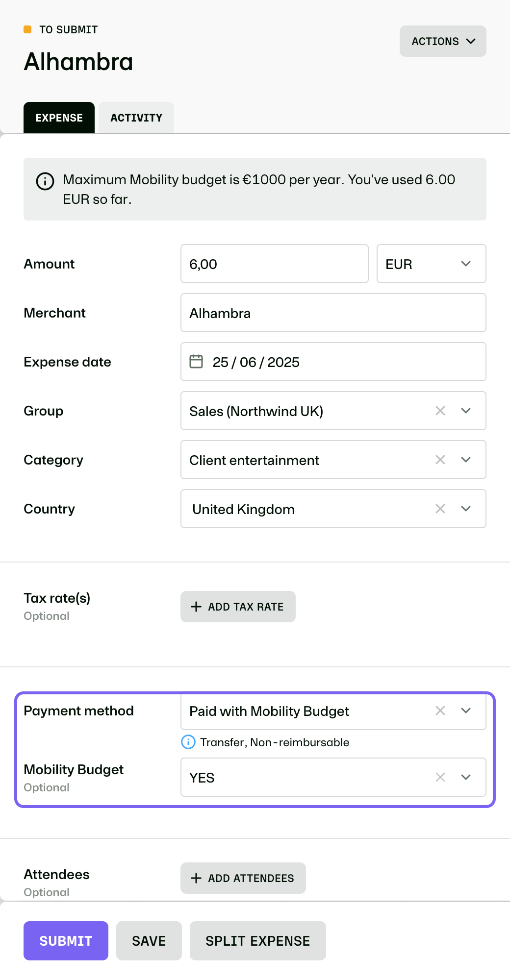Click the orange status indicator square
This screenshot has height=980, width=510.
27,29
